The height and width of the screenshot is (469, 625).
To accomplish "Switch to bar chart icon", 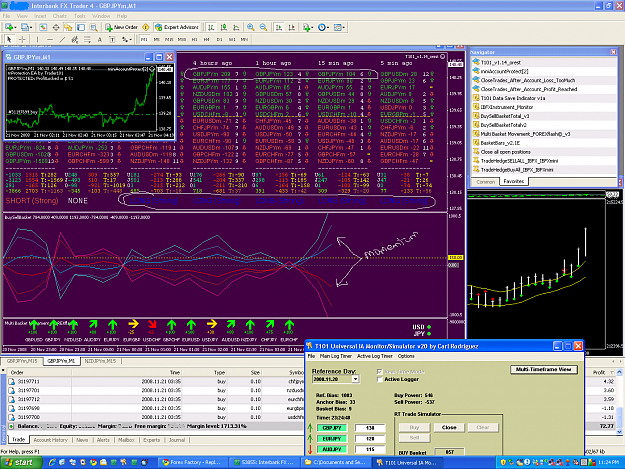I will tap(211, 27).
